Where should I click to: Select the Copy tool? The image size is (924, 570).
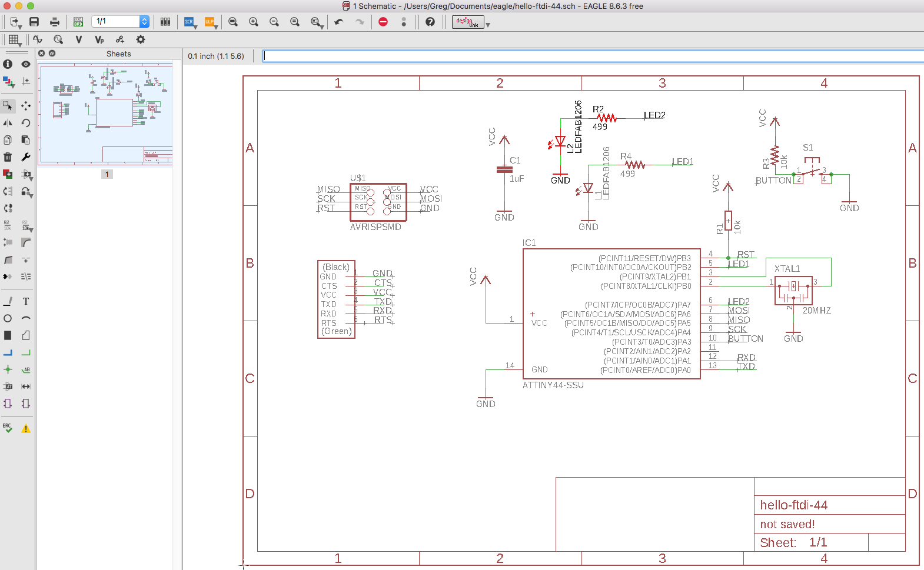coord(8,140)
